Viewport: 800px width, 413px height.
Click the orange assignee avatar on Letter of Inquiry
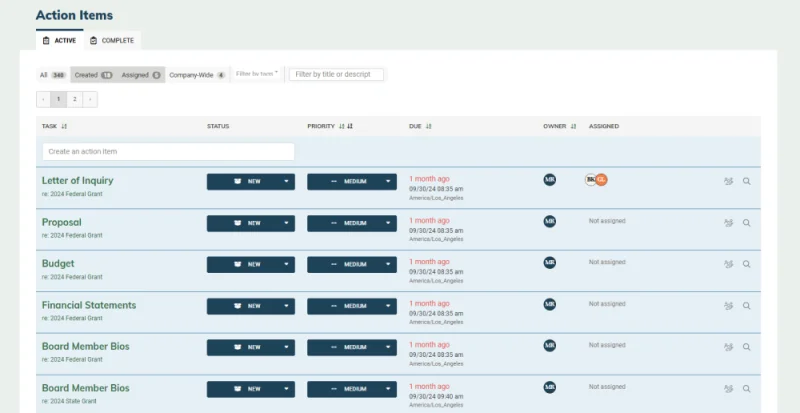[602, 180]
